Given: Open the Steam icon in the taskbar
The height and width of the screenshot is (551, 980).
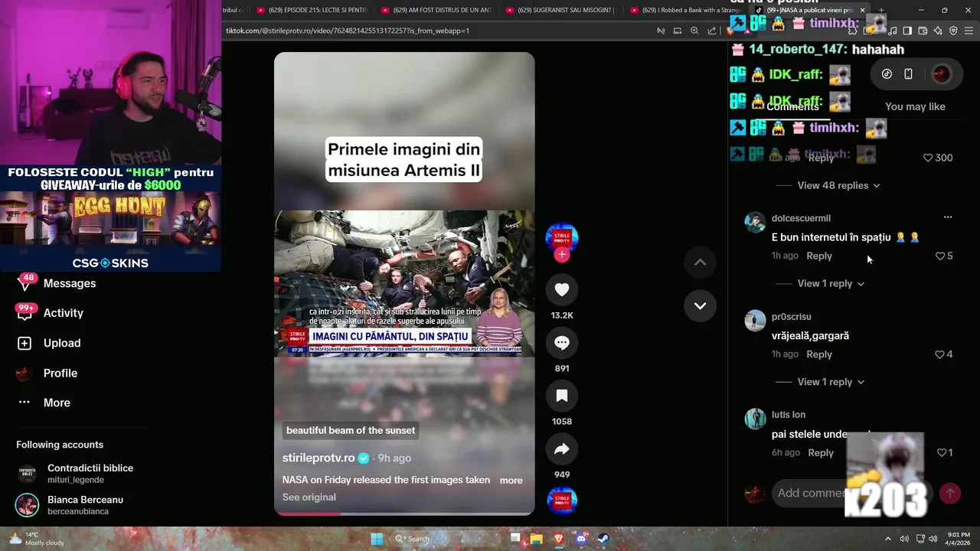Looking at the screenshot, I should pos(603,539).
